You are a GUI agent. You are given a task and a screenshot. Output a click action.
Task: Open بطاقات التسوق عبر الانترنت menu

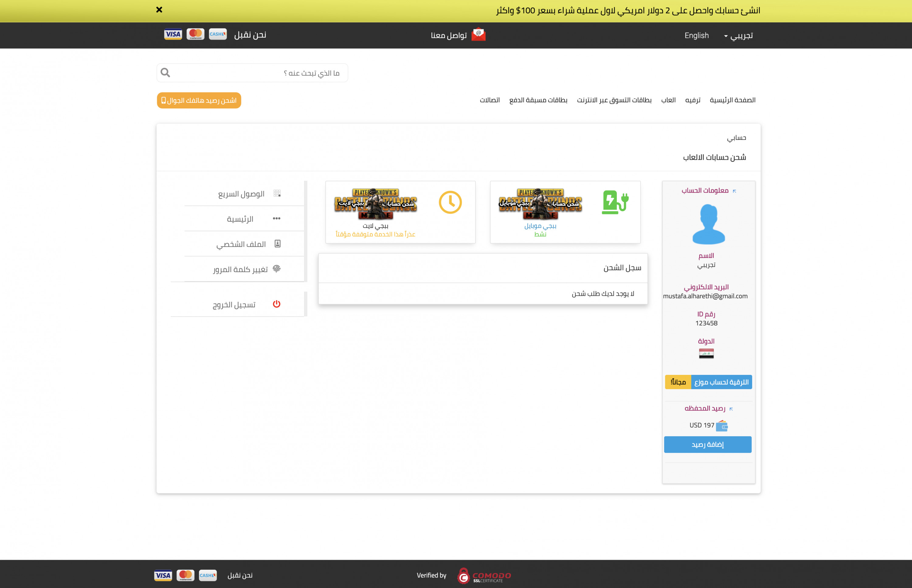[614, 100]
